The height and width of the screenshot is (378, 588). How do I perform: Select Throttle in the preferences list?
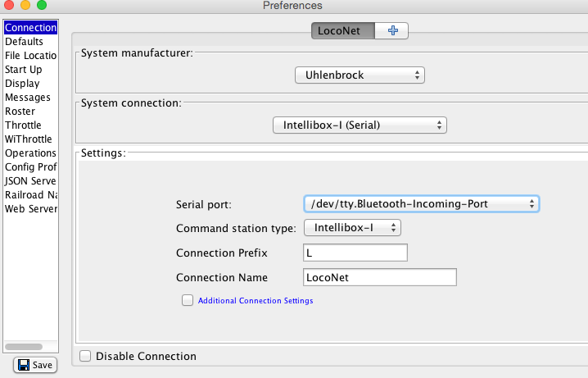(x=23, y=125)
